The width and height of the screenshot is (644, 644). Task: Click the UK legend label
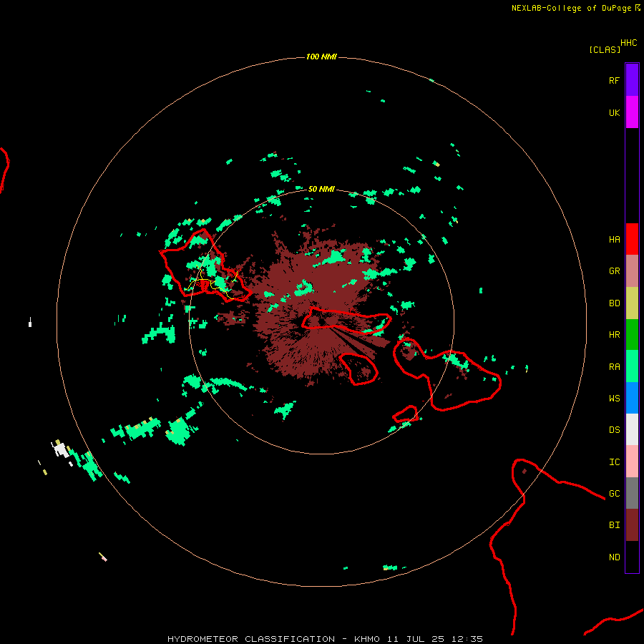coord(614,112)
